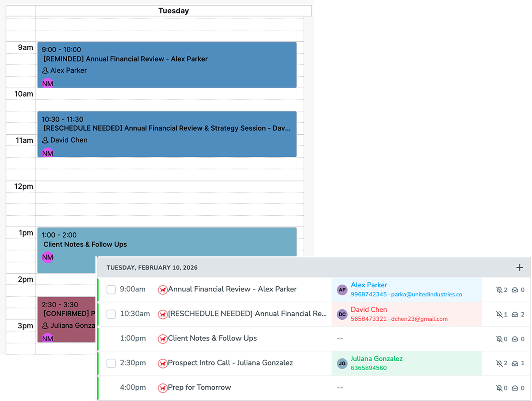
Task: Select the JG avatar for Juliana Gonzalez
Action: (x=342, y=363)
